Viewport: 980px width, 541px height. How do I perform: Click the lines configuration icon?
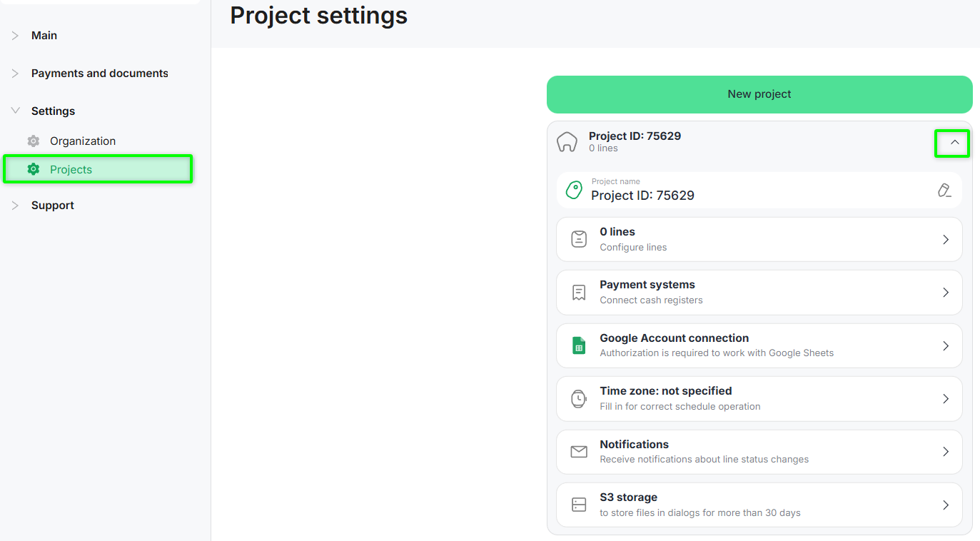(579, 240)
